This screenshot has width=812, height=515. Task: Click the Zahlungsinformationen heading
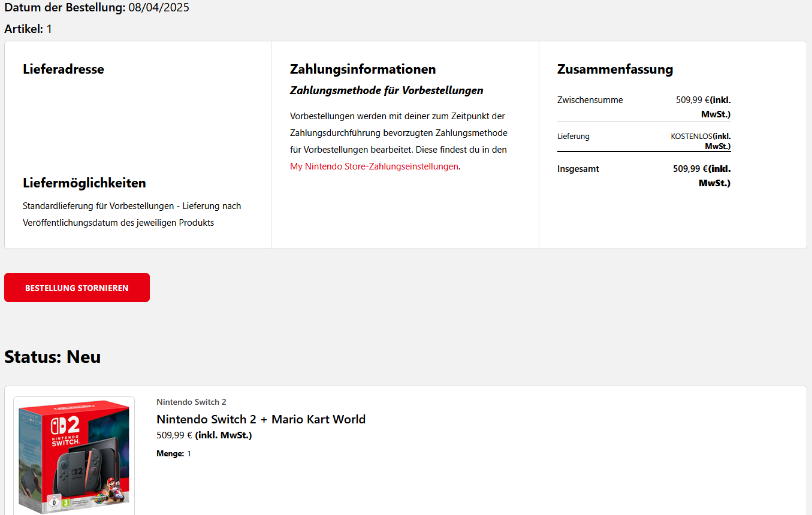(x=363, y=69)
